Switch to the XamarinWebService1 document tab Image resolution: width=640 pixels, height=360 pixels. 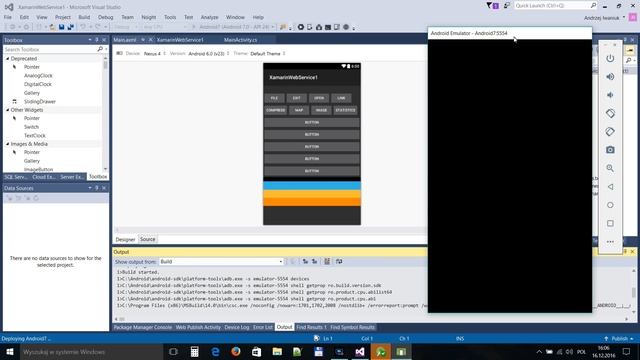[180, 40]
